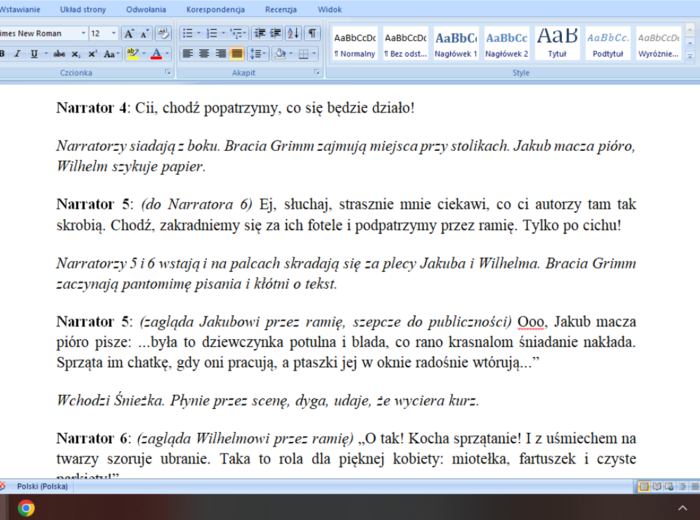700x520 pixels.
Task: Click the Polski (Polska) language indicator
Action: pyautogui.click(x=45, y=486)
